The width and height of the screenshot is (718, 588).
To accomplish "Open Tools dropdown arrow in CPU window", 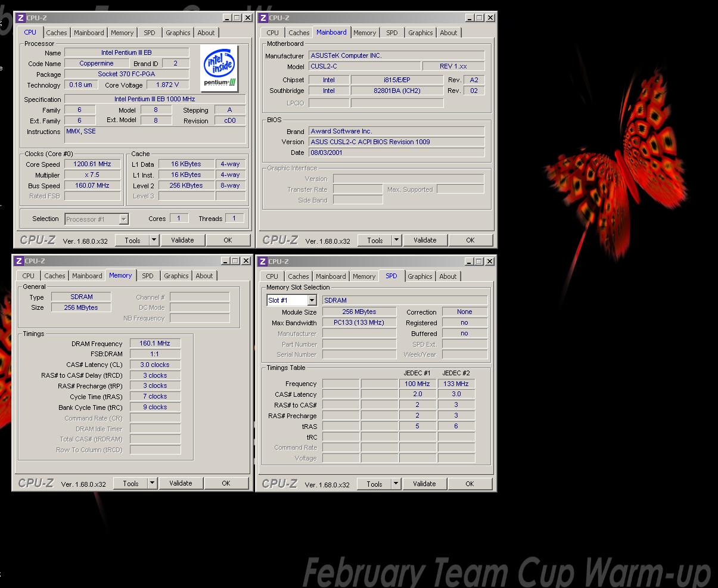I will (x=154, y=240).
